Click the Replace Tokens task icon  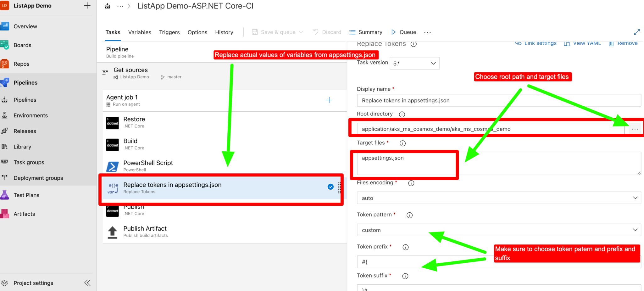(112, 187)
